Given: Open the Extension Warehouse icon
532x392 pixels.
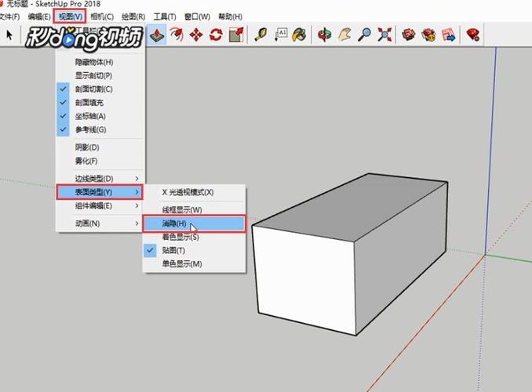Looking at the screenshot, I should (x=428, y=34).
